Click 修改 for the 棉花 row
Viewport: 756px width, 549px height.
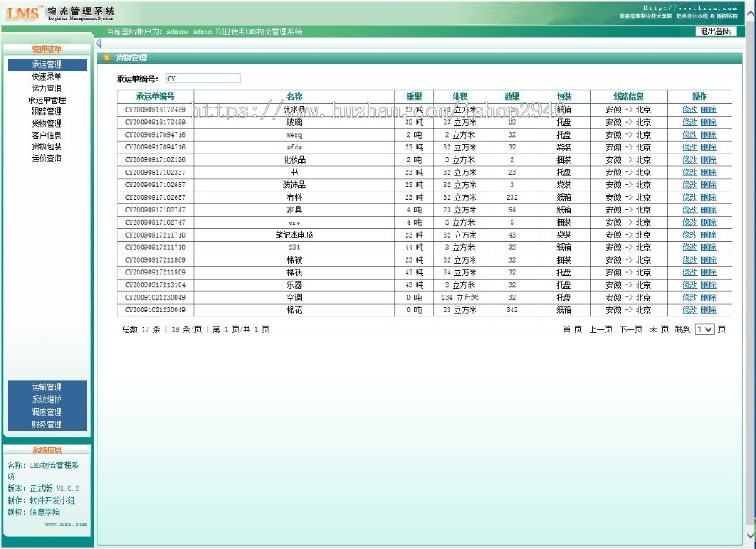[x=690, y=311]
